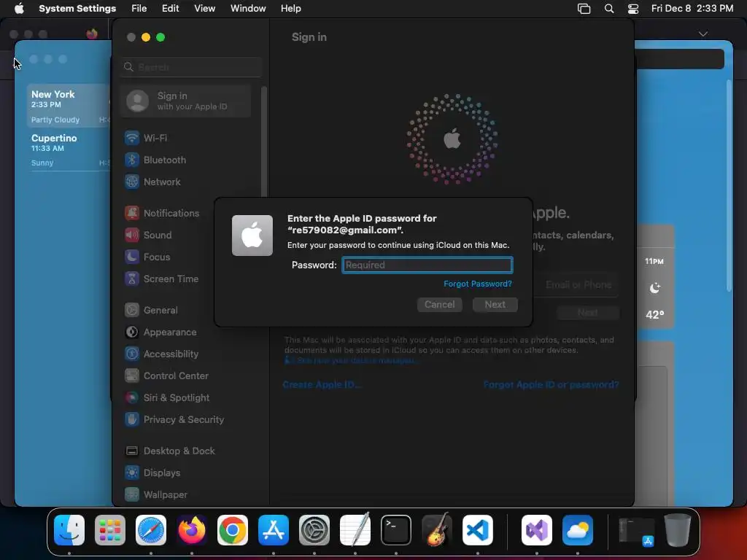Image resolution: width=747 pixels, height=560 pixels.
Task: Expand the chevron in the background window
Action: [x=703, y=34]
